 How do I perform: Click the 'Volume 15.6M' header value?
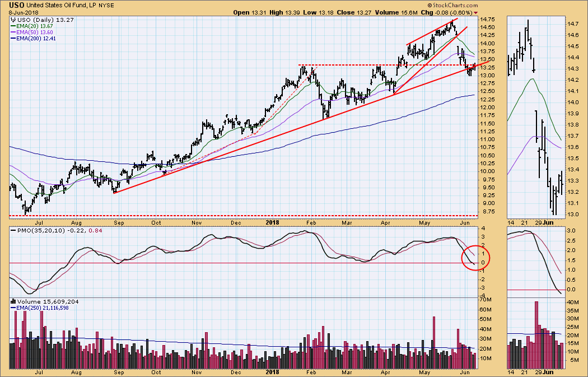395,12
